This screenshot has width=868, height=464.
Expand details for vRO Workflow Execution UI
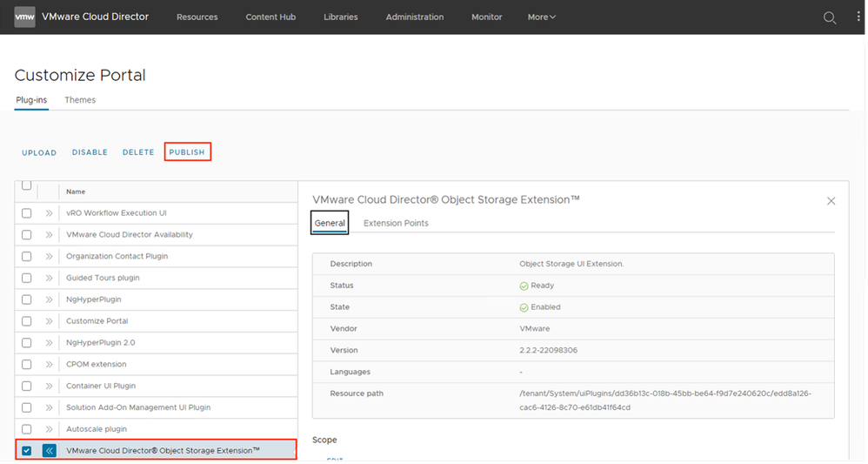tap(49, 213)
